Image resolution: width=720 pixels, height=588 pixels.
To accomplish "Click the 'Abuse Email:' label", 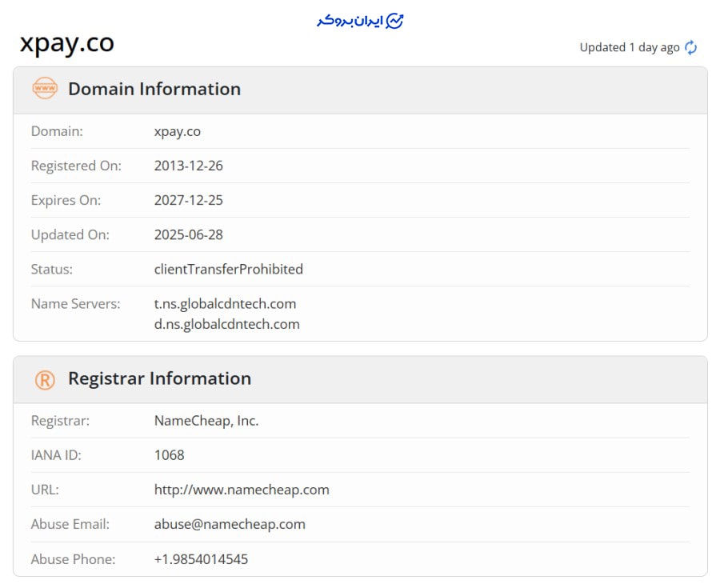I will coord(70,524).
